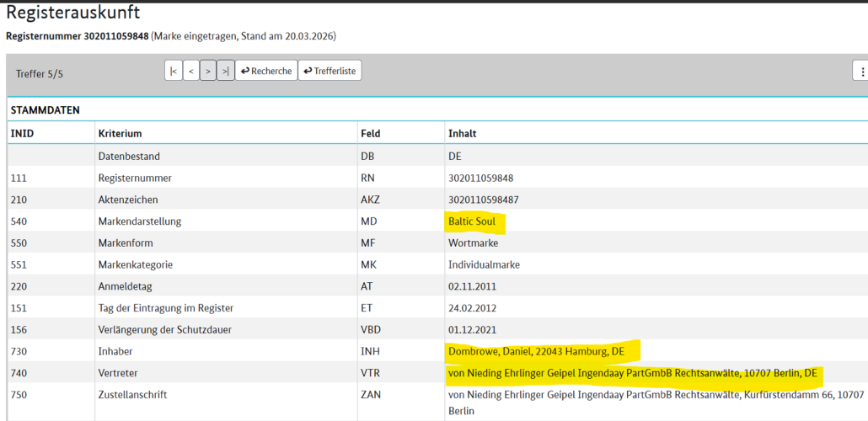Click the Registerauskunft page heading
This screenshot has height=421, width=868.
click(73, 13)
